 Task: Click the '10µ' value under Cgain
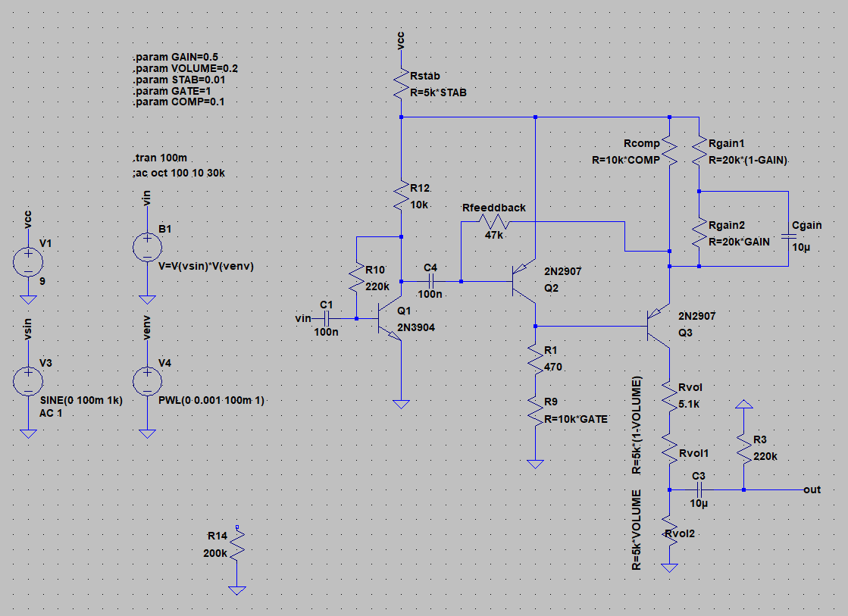802,247
